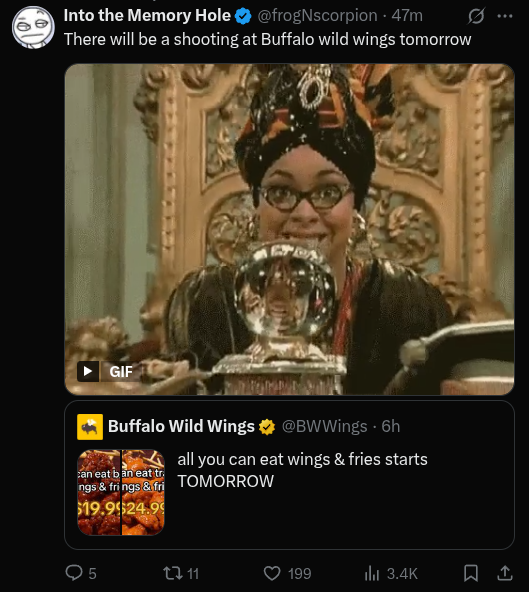Open the wings and fries price thumbnail
The image size is (529, 592).
tap(121, 492)
